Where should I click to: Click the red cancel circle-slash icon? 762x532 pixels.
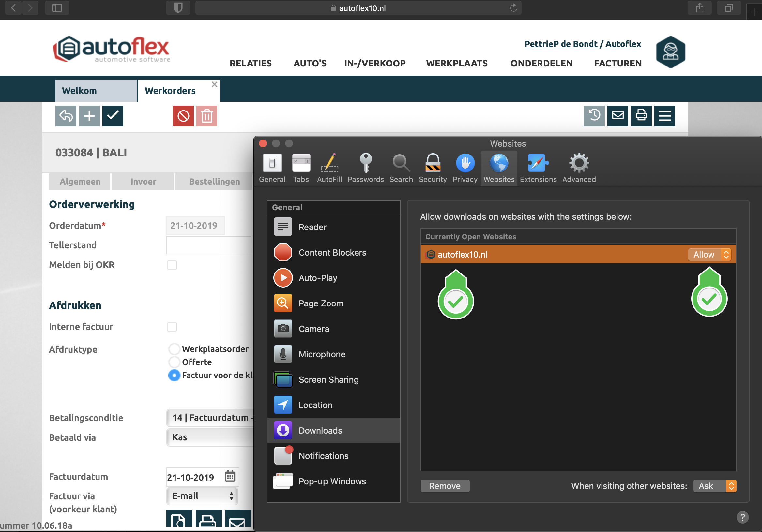pos(183,116)
